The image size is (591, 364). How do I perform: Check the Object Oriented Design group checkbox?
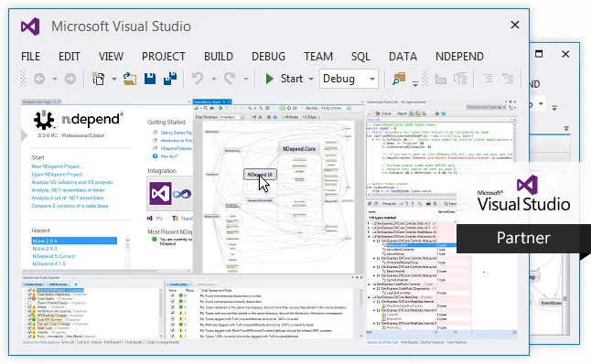pos(29,303)
